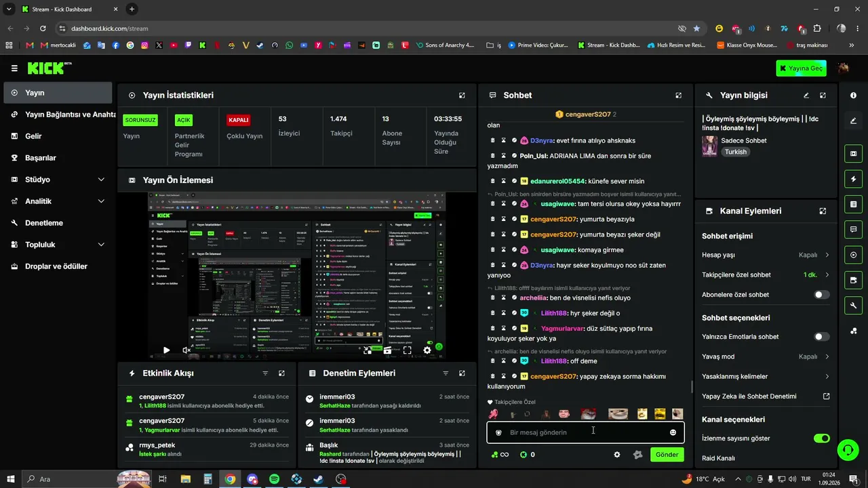Open Denetleme in the sidebar
This screenshot has height=488, width=868.
58,223
